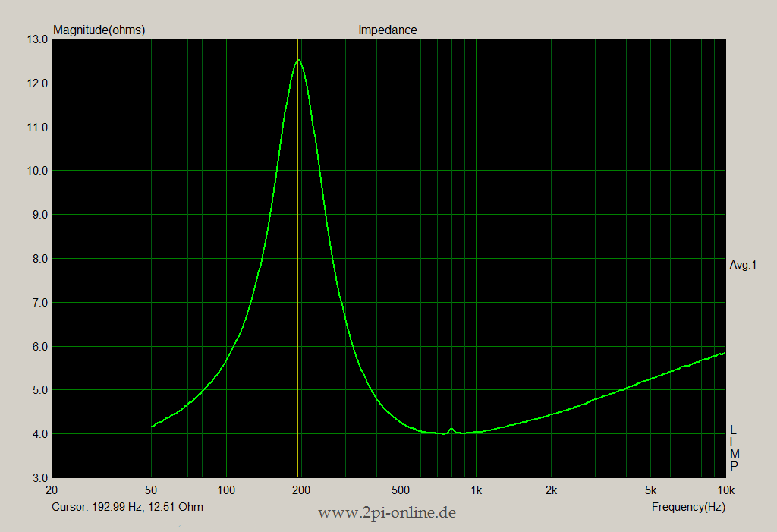
Task: Click the 2k label on frequency axis
Action: 551,490
